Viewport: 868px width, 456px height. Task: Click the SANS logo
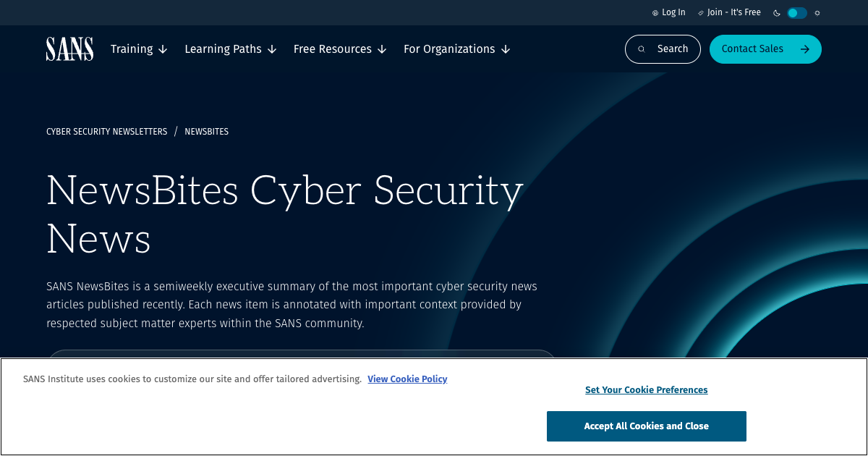[69, 49]
